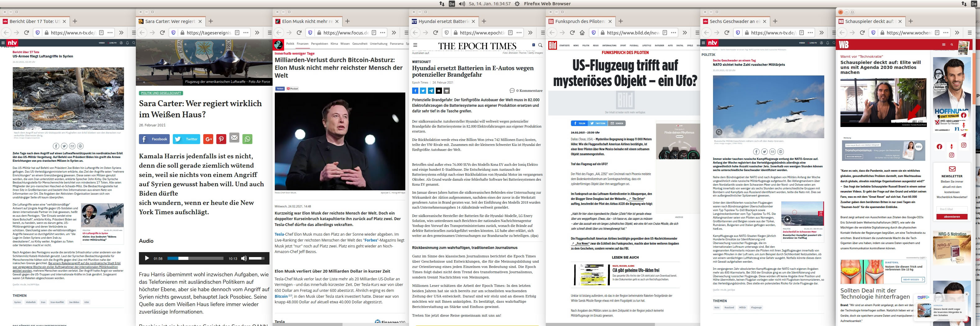Reload the n-tv Bericht über 17 Tote window
This screenshot has width=980, height=326.
pos(27,33)
